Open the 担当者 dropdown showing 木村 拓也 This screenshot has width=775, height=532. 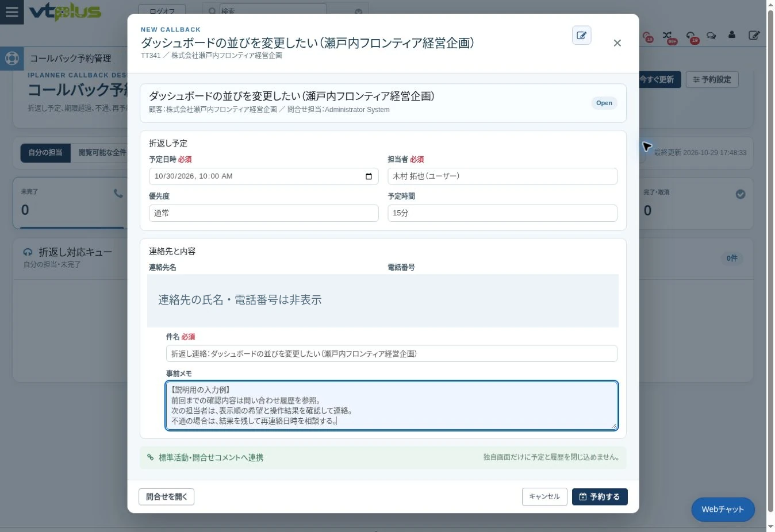502,176
